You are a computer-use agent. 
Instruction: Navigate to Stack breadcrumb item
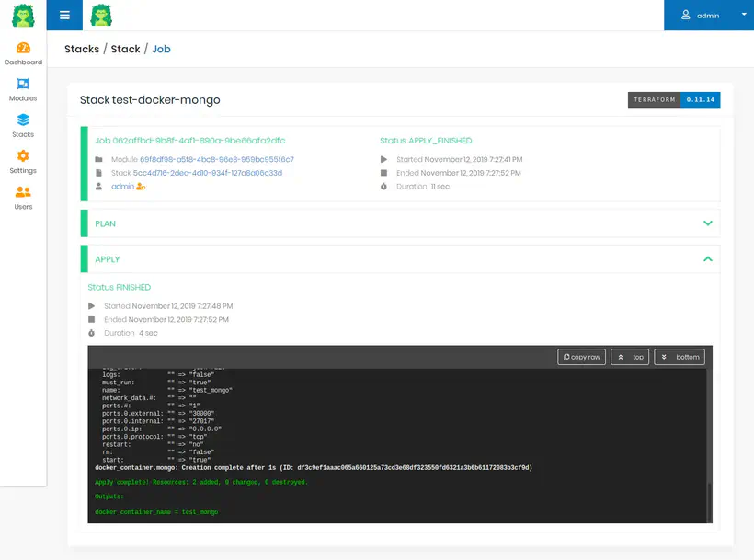[x=126, y=49]
